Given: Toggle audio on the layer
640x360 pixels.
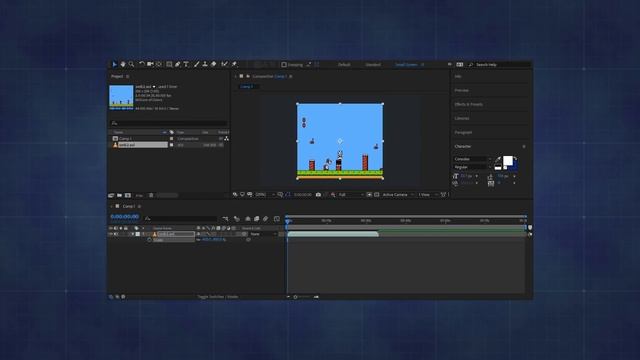Looking at the screenshot, I should [116, 234].
